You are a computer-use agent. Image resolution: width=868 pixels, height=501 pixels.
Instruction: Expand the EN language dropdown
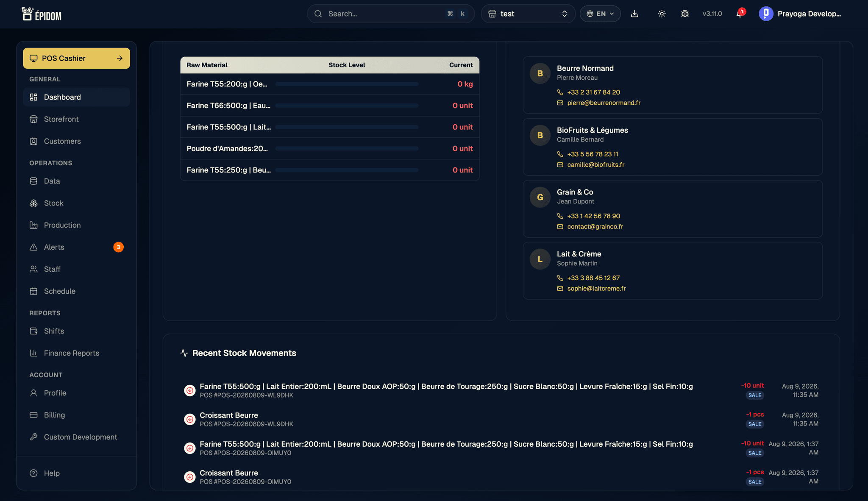point(600,14)
